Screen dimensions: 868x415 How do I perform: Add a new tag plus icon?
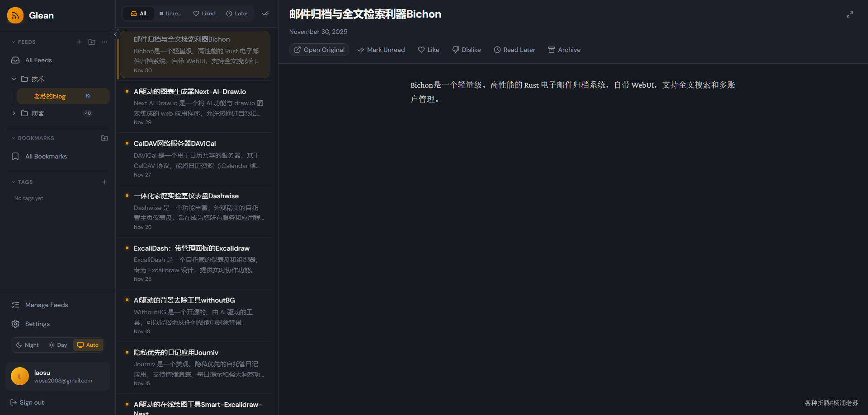click(x=104, y=182)
